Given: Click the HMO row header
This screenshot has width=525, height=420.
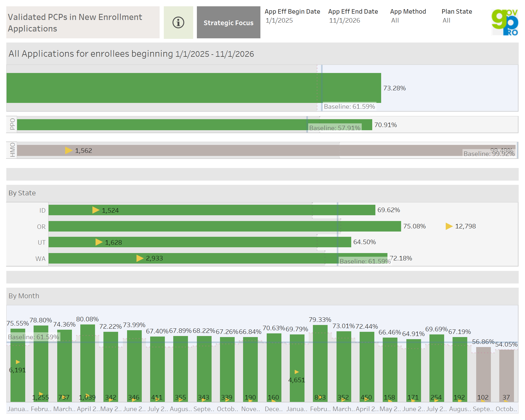Looking at the screenshot, I should (x=12, y=150).
